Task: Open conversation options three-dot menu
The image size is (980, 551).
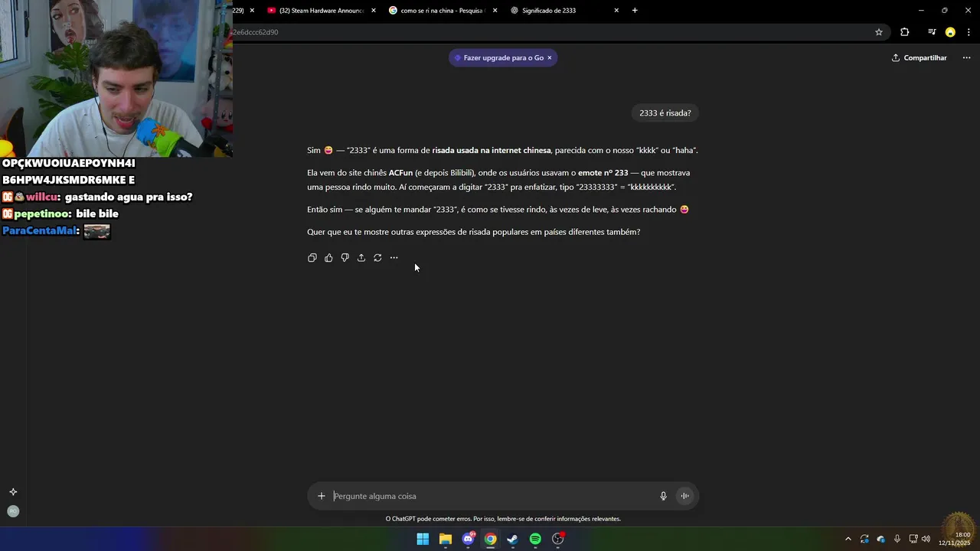Action: [967, 57]
